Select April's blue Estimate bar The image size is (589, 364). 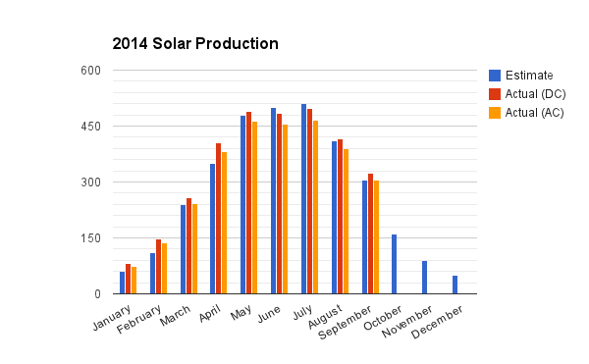(x=213, y=229)
